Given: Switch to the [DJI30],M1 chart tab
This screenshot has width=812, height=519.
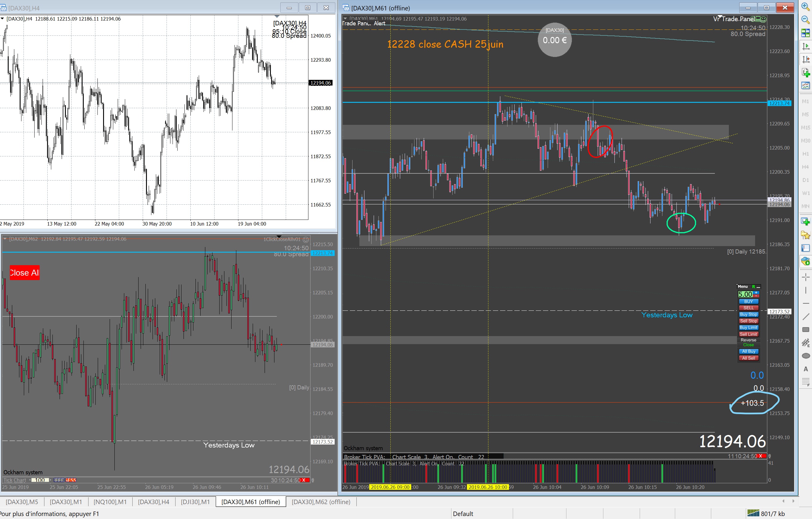Looking at the screenshot, I should pyautogui.click(x=195, y=502).
